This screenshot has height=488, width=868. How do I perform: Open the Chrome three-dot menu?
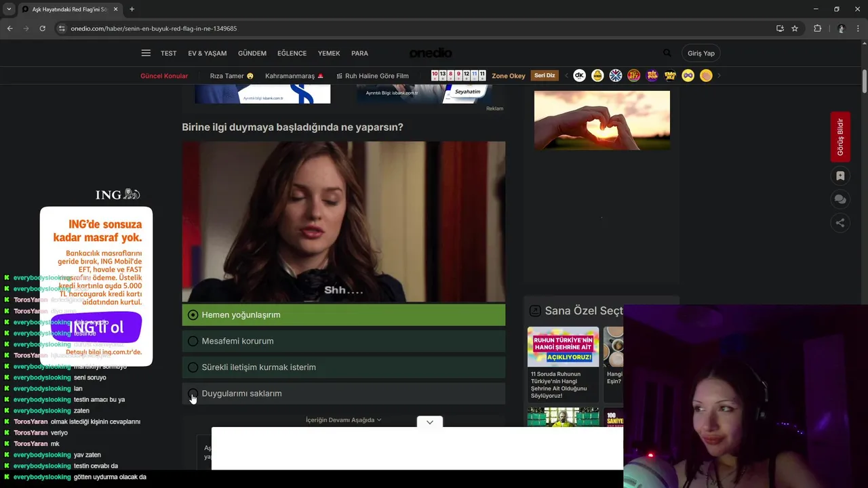[x=859, y=28]
